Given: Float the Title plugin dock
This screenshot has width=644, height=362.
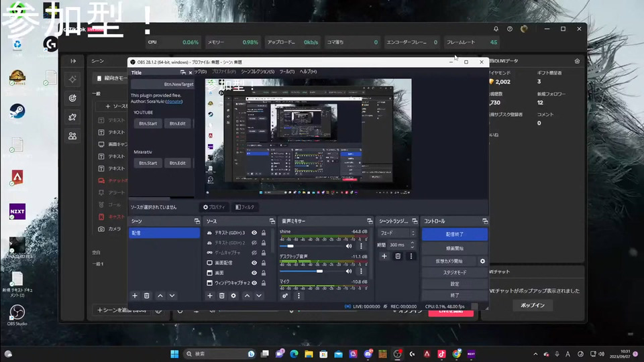Looking at the screenshot, I should click(x=182, y=72).
